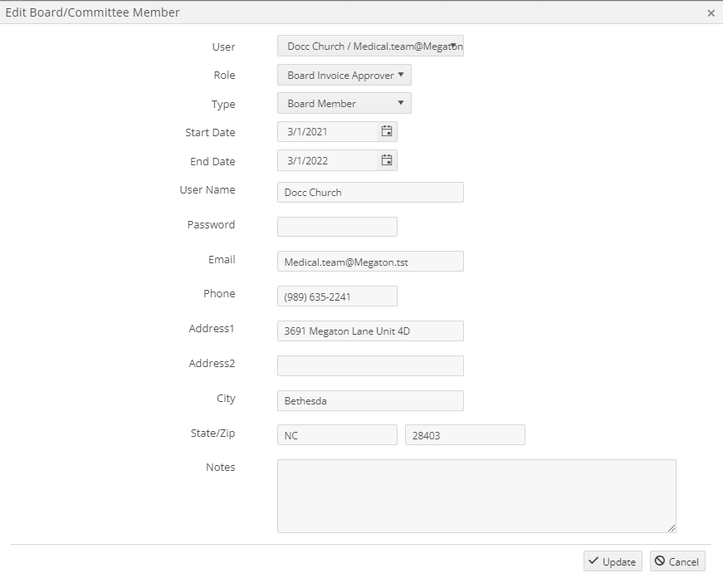The width and height of the screenshot is (723, 588).
Task: Open the End Date calendar picker
Action: pos(387,160)
